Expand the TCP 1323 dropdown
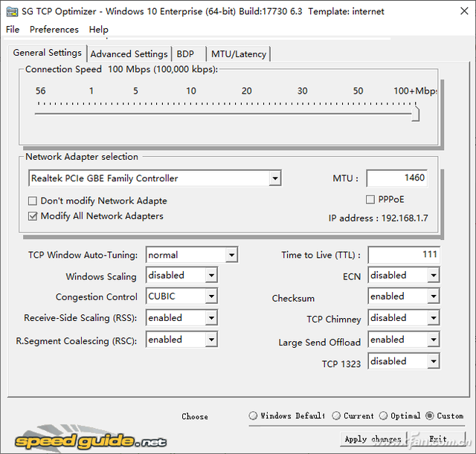Viewport: 476px width, 454px height. click(x=434, y=361)
